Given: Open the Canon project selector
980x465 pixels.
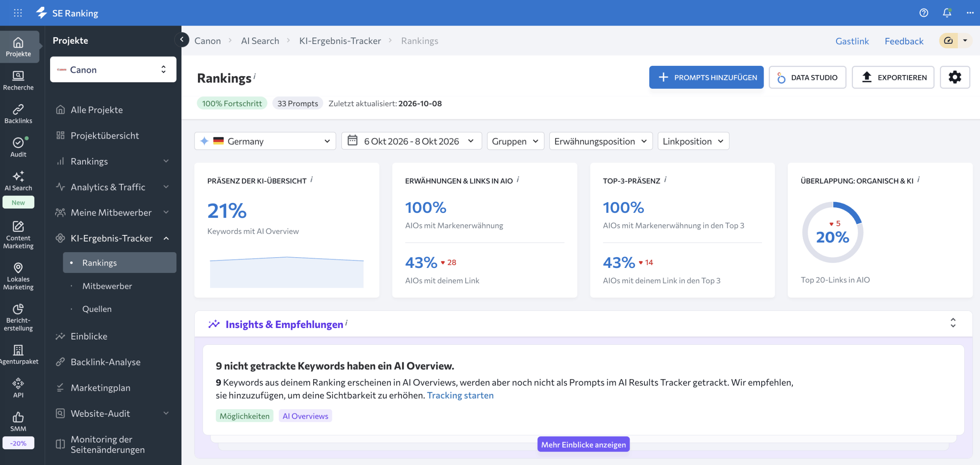Looking at the screenshot, I should 113,70.
